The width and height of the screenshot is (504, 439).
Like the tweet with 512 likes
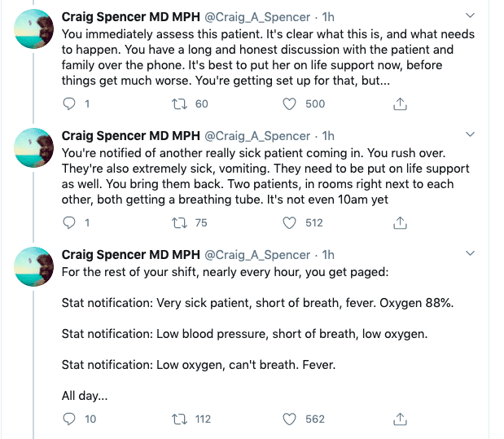coord(290,222)
